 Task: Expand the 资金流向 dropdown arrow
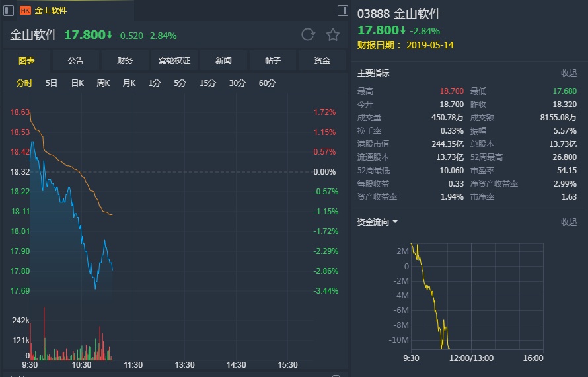point(395,222)
